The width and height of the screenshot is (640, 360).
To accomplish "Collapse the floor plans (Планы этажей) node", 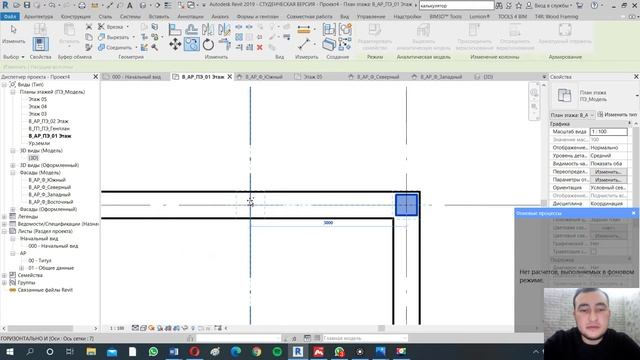I will point(13,92).
